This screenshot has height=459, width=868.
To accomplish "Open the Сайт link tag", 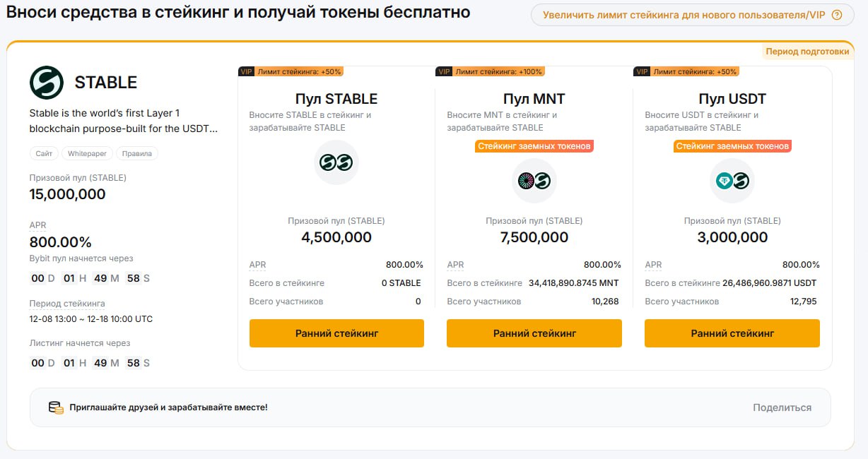I will pos(44,153).
